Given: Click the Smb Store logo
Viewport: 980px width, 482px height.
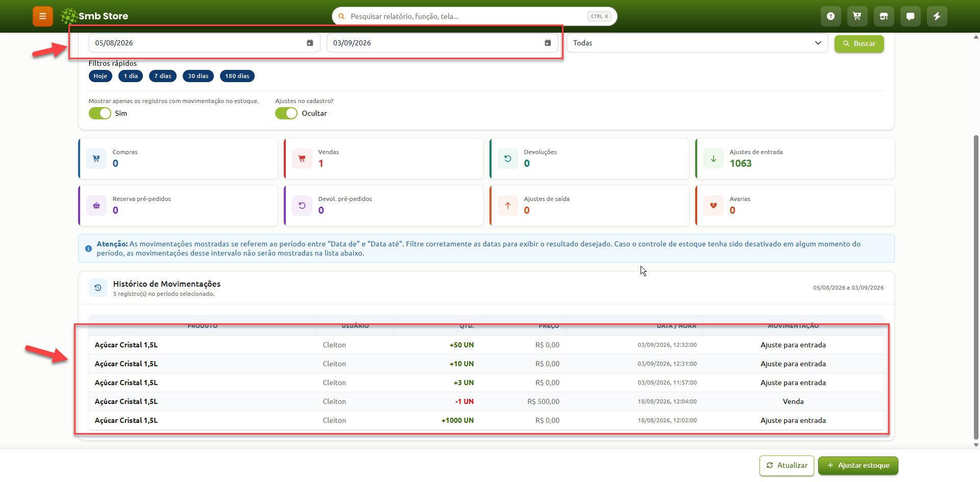Looking at the screenshot, I should click(x=94, y=16).
